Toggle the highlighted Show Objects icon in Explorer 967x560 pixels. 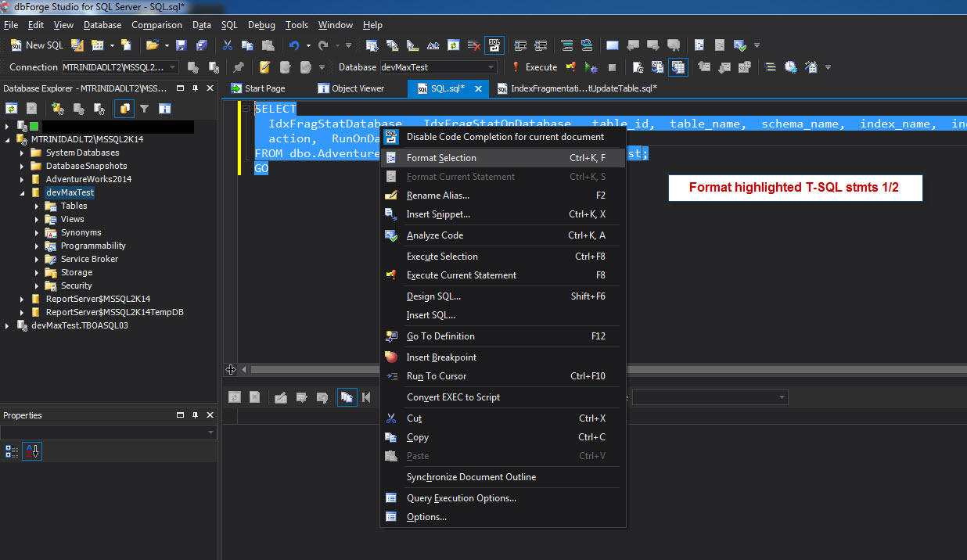[x=124, y=109]
